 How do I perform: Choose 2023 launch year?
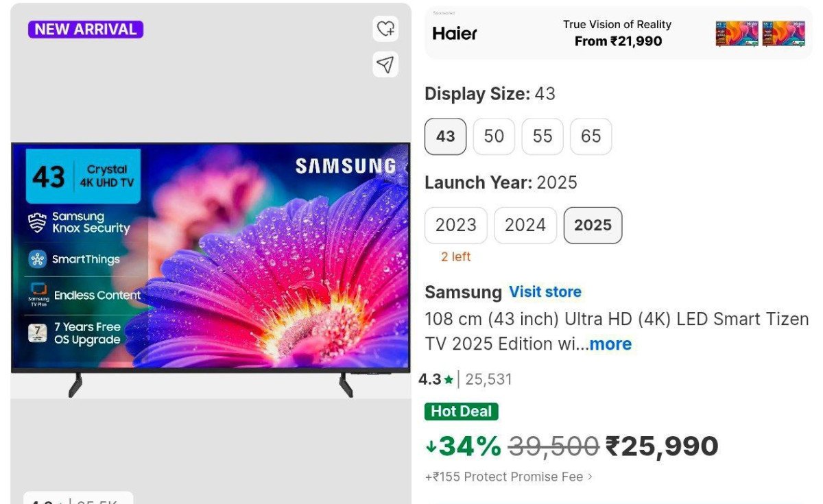[x=456, y=225]
